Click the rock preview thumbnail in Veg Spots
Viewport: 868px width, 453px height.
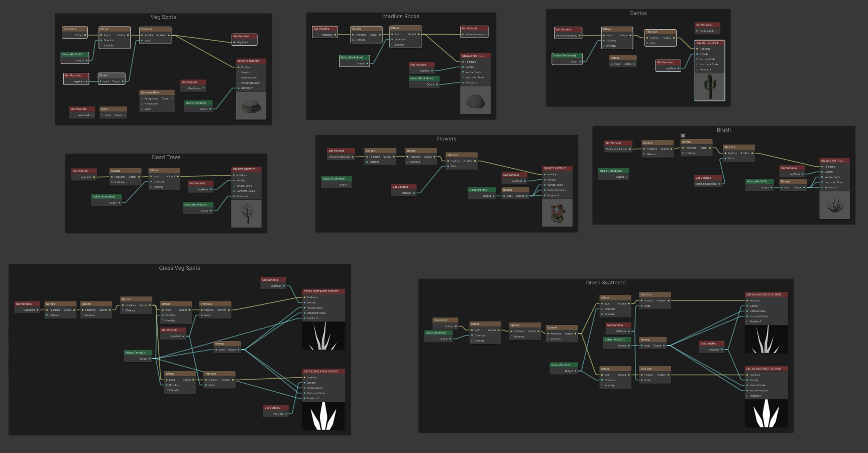(x=251, y=105)
